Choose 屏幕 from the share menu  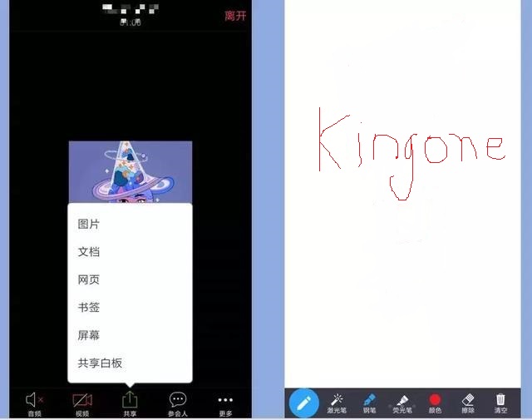(x=89, y=335)
